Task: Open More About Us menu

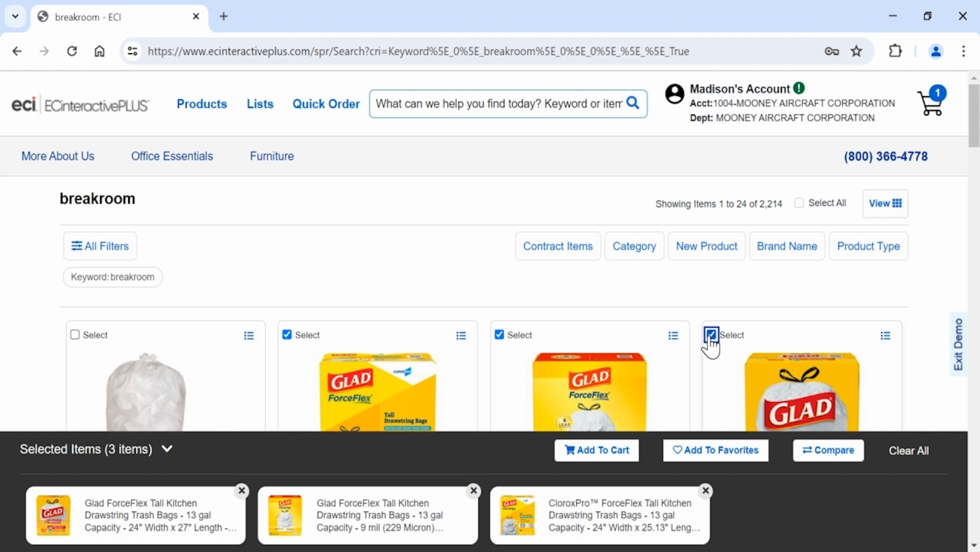Action: pos(57,156)
